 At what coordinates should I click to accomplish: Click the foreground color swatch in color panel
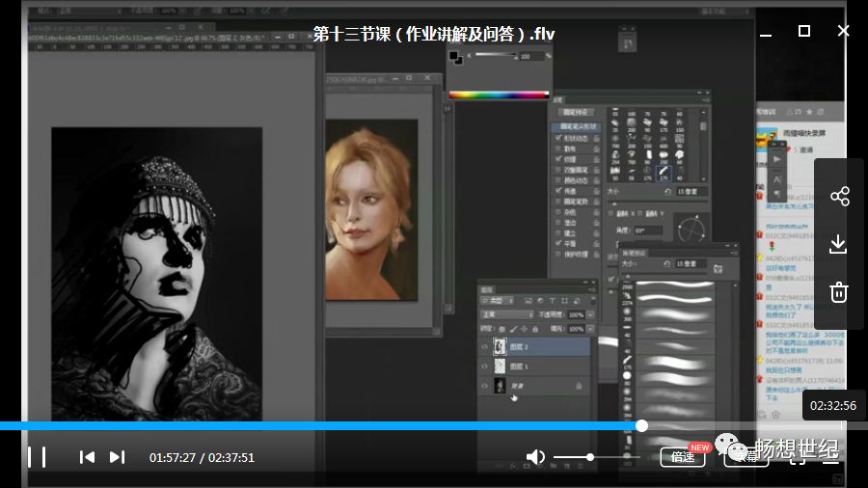point(454,55)
